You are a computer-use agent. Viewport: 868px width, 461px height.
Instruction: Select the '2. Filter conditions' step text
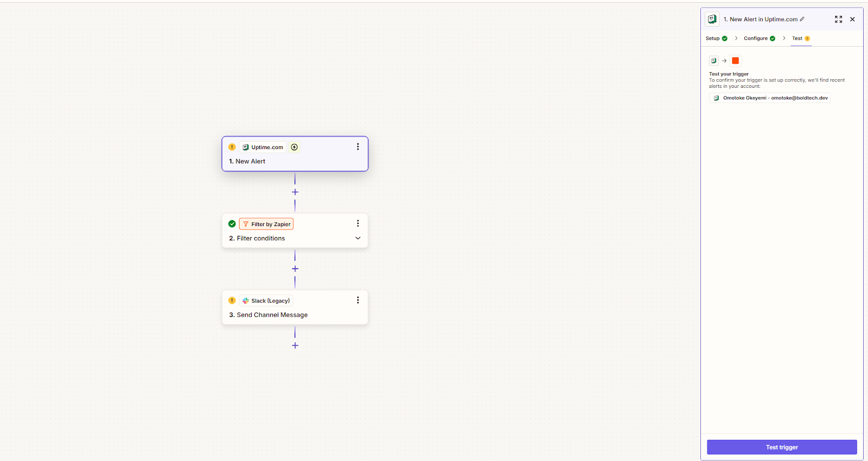(x=257, y=238)
